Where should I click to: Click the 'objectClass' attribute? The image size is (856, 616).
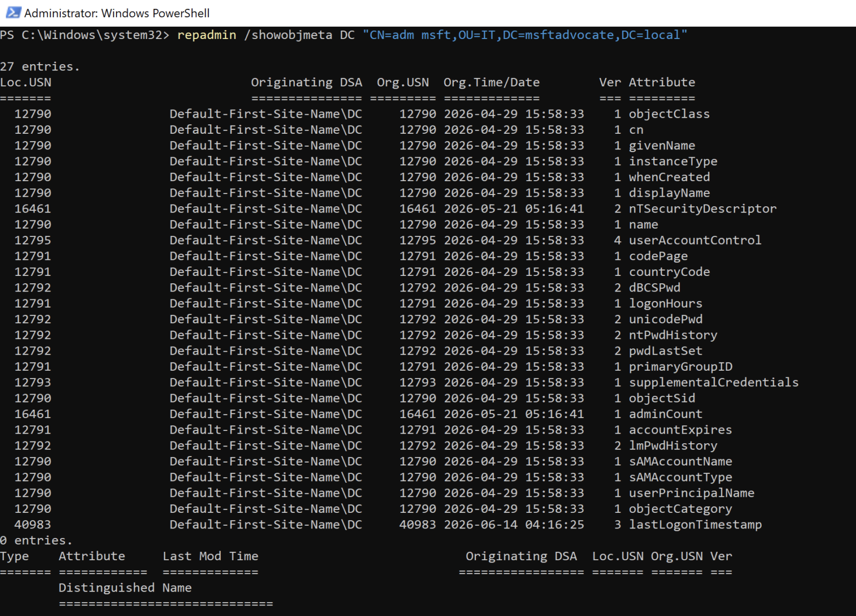669,114
